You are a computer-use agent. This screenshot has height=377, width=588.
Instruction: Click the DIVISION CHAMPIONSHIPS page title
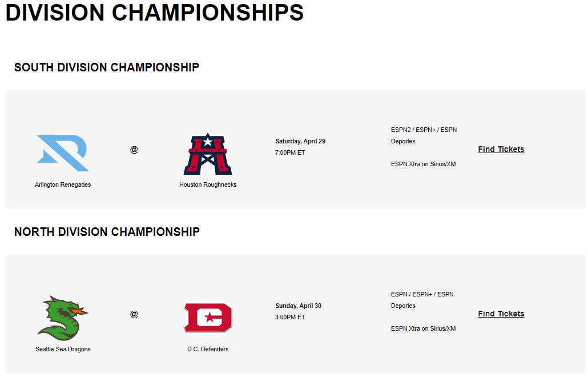(x=155, y=13)
